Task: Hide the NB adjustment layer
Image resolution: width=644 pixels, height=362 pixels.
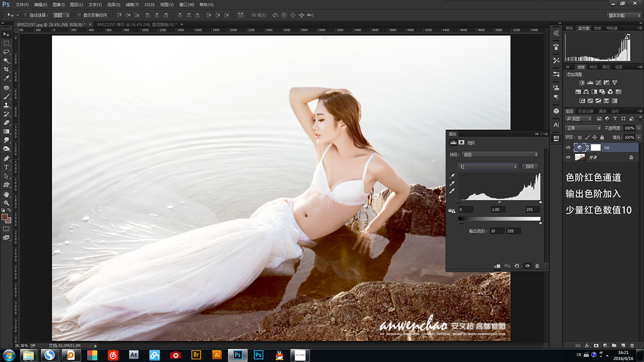Action: 568,147
